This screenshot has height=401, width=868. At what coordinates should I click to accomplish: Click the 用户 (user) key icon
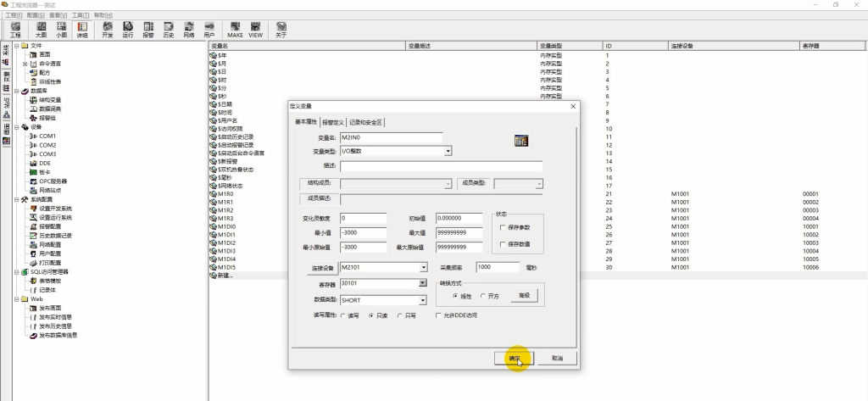(209, 30)
